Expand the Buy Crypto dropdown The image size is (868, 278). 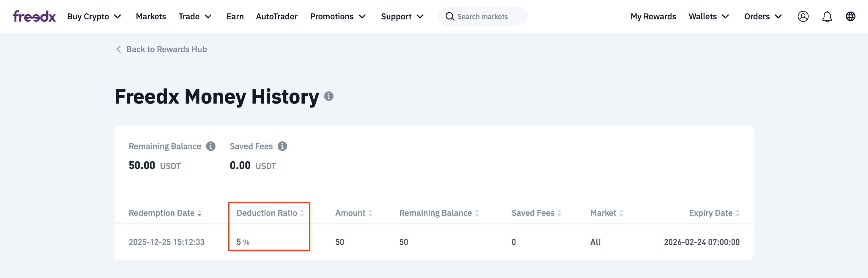point(94,17)
